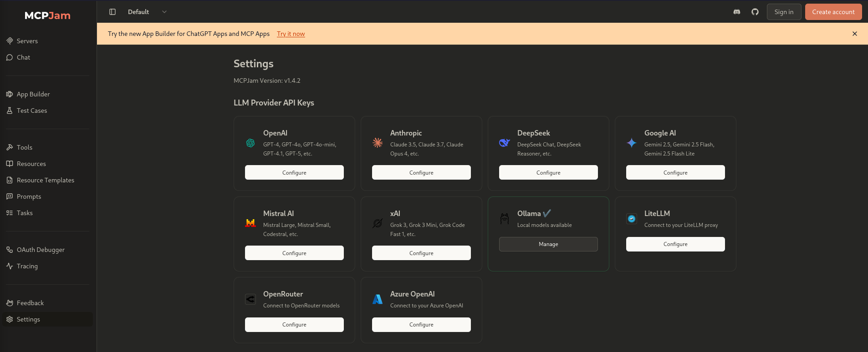Open Test Cases in sidebar
The image size is (868, 352).
click(47, 111)
